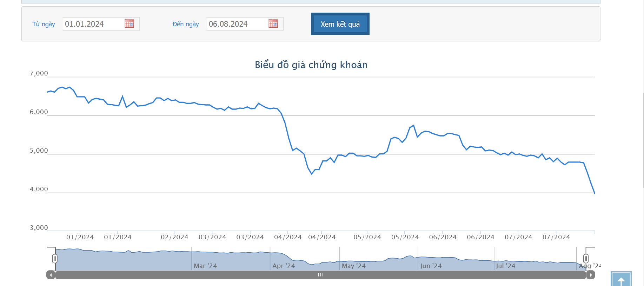Open the calendar picker for Từ ngày
This screenshot has height=286, width=644.
(x=129, y=24)
